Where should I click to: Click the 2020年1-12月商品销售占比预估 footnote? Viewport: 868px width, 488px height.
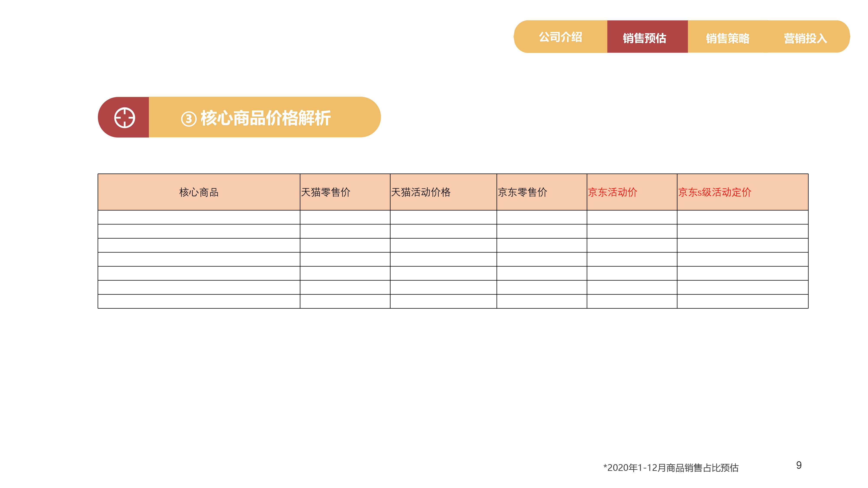tap(671, 467)
